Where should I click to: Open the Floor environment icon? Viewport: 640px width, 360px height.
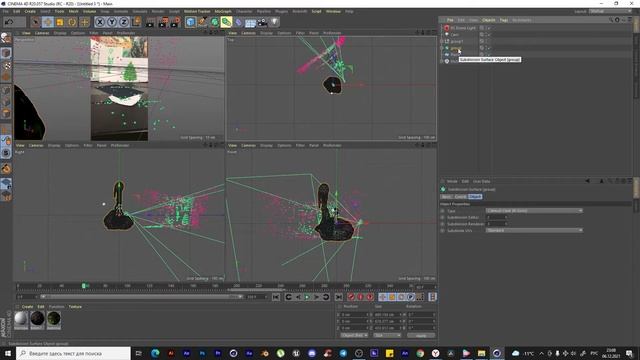tap(250, 22)
